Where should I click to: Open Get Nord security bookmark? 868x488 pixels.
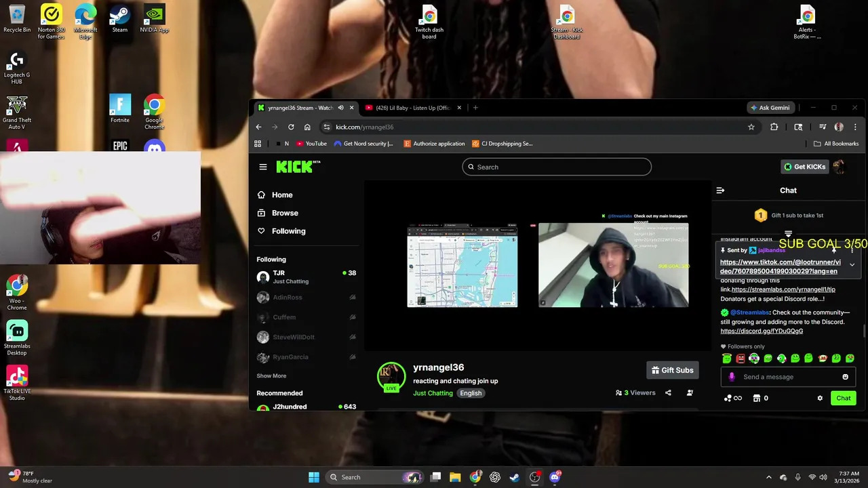pyautogui.click(x=364, y=144)
